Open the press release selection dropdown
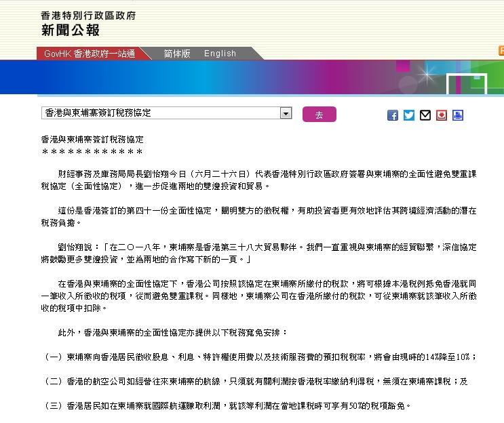Screen dimensions: 504x423 coord(166,113)
